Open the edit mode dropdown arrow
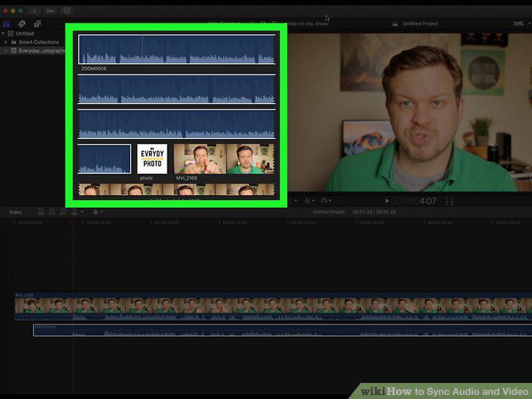The image size is (532, 399). click(x=82, y=212)
